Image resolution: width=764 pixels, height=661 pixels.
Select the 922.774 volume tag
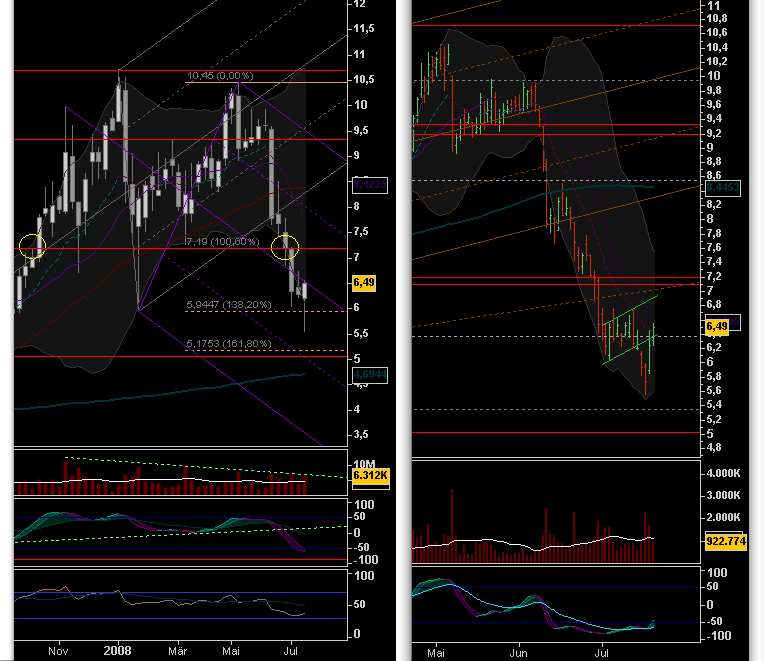point(726,541)
